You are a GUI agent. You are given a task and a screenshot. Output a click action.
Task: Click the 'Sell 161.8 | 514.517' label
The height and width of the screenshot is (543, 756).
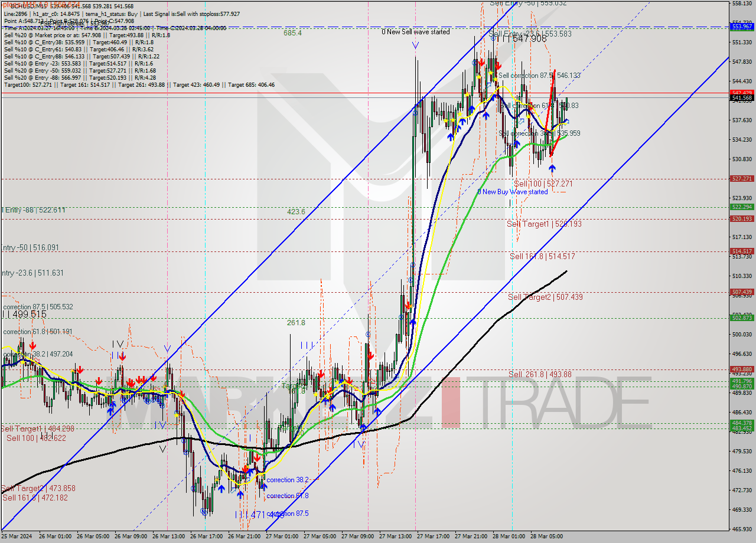point(542,257)
